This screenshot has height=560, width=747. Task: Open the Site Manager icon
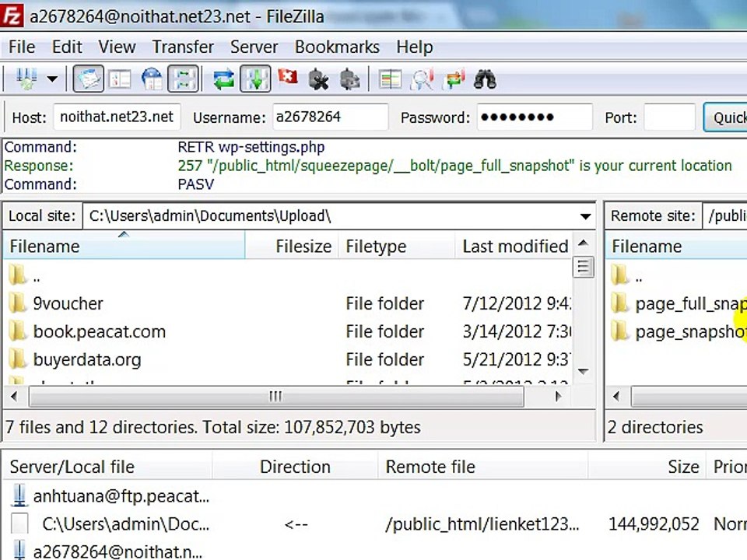pyautogui.click(x=26, y=79)
